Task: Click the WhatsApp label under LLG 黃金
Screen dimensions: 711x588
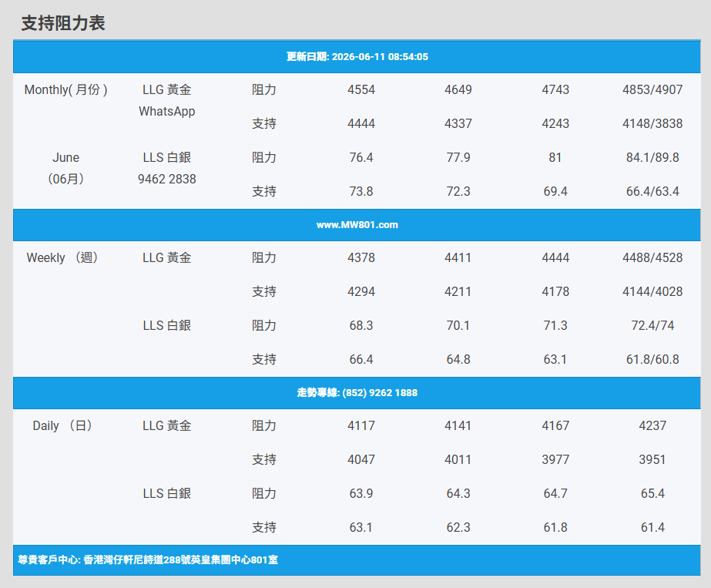Action: [167, 111]
